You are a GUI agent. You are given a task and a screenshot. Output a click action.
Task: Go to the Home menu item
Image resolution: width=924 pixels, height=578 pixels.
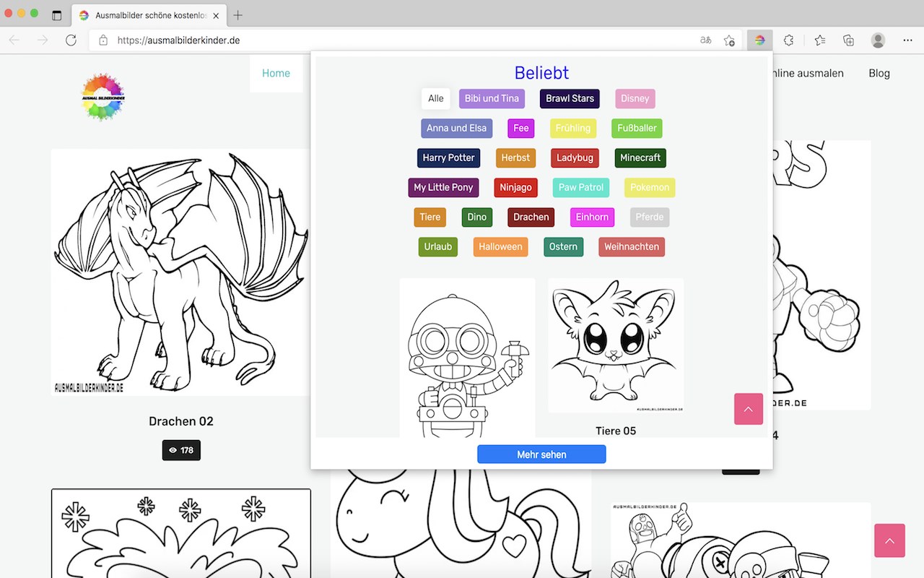pyautogui.click(x=276, y=73)
